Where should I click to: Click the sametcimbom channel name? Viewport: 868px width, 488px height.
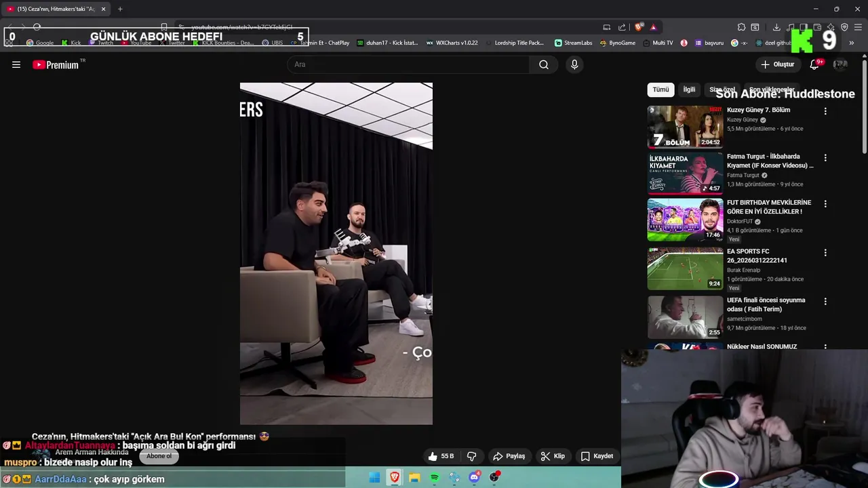[745, 319]
